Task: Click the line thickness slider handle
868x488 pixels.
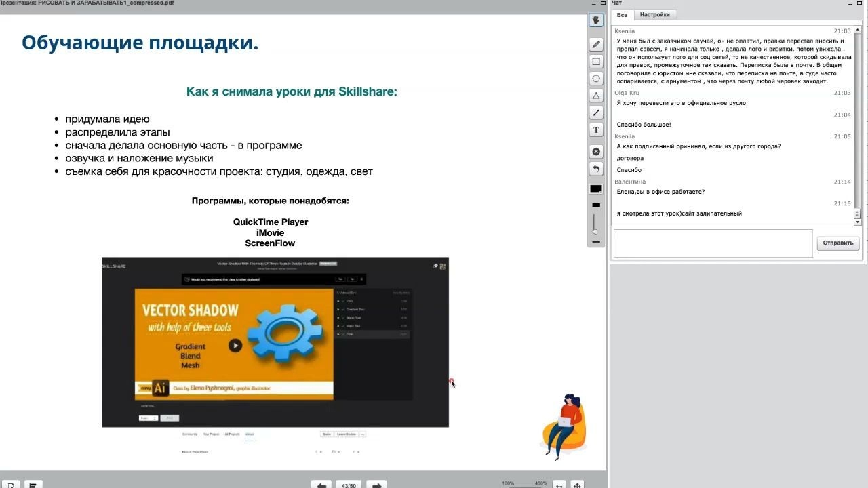Action: tap(595, 231)
